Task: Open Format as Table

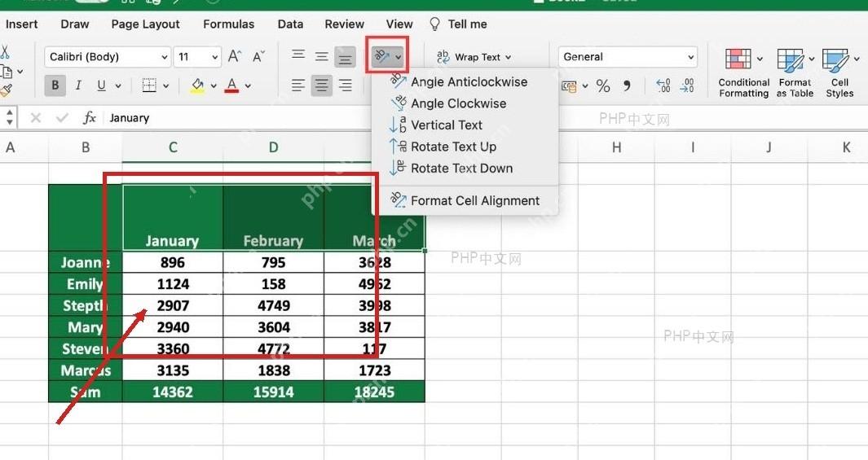Action: tap(795, 73)
